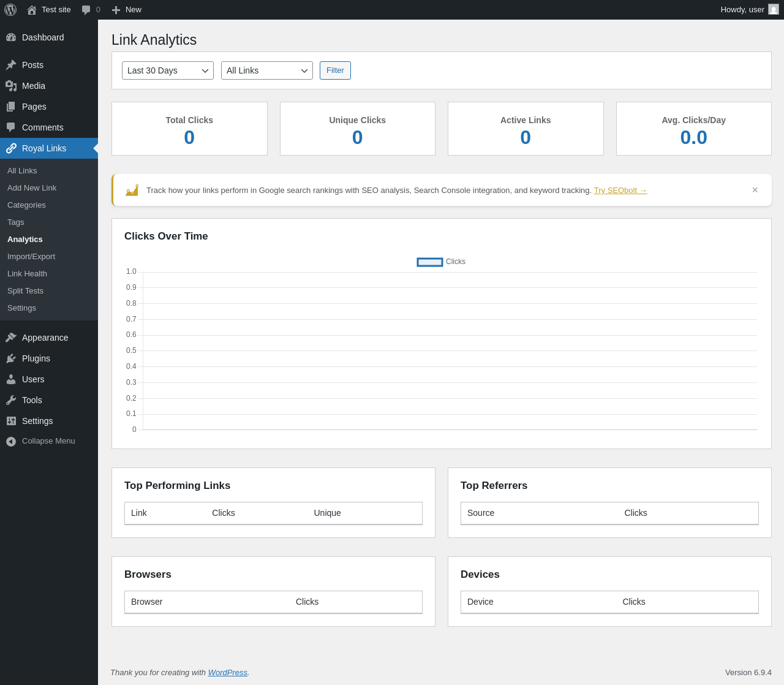Image resolution: width=784 pixels, height=685 pixels.
Task: Go to Split Tests submenu item
Action: 25,291
